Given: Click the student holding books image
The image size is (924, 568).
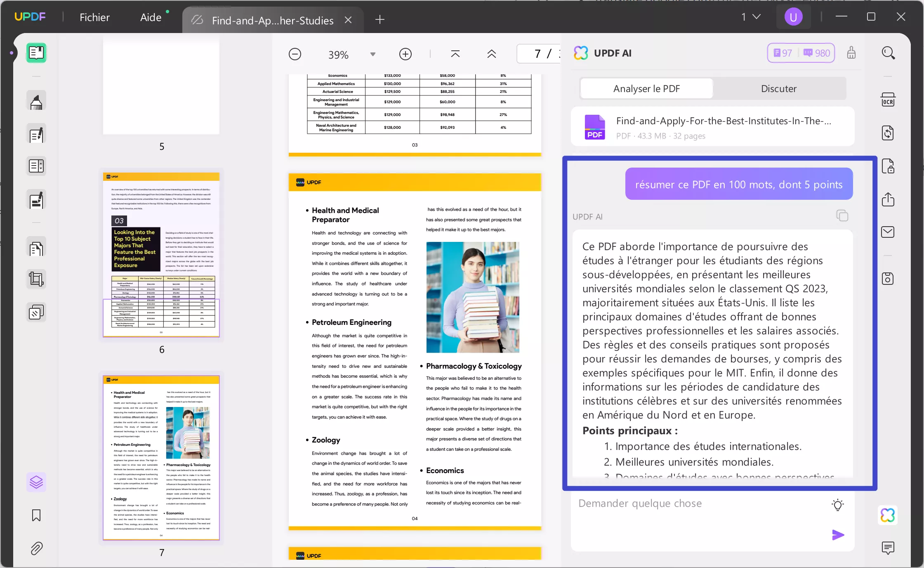Looking at the screenshot, I should pyautogui.click(x=473, y=297).
